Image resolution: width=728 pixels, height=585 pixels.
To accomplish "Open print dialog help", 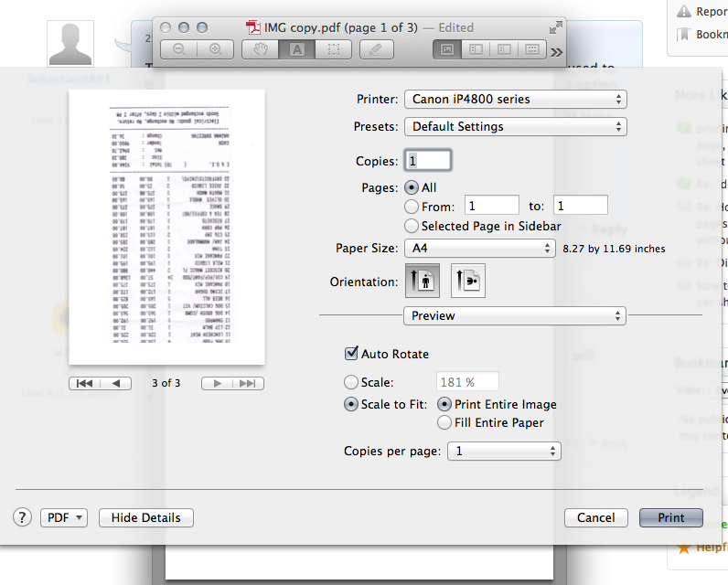I will click(22, 517).
